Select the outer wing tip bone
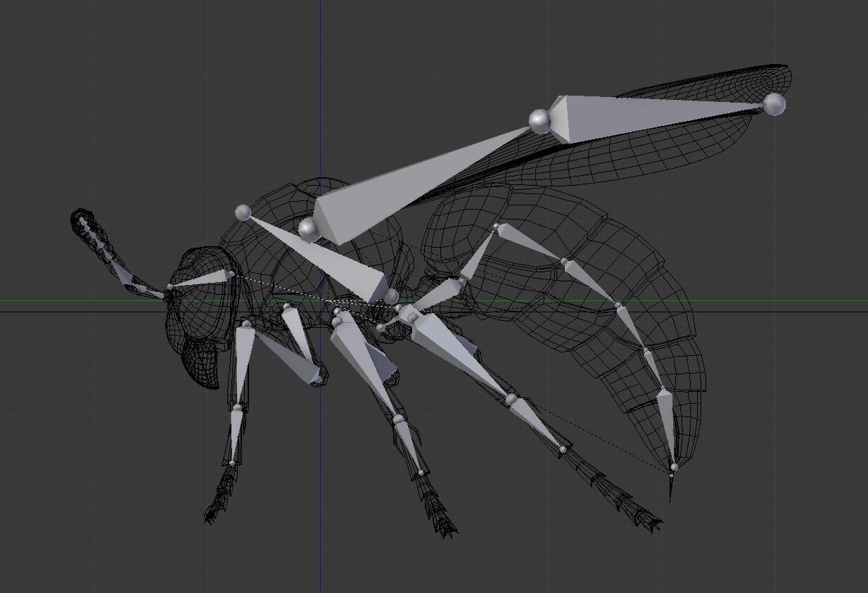The height and width of the screenshot is (593, 868). tap(654, 117)
